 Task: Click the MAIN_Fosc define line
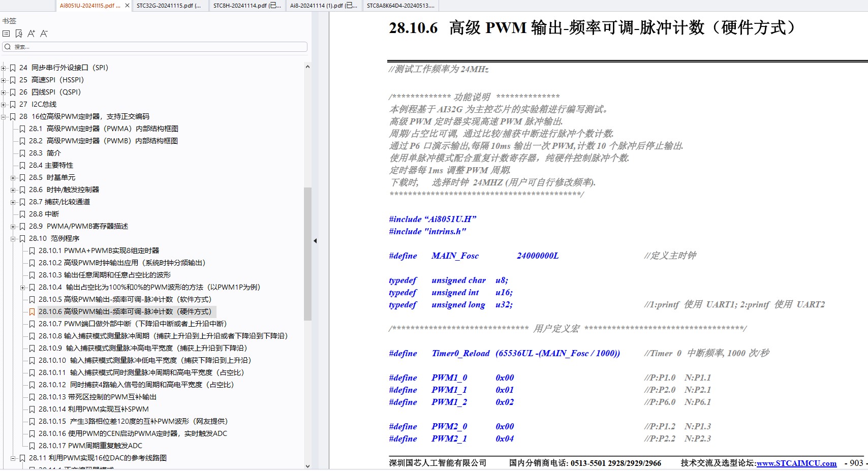coord(474,256)
